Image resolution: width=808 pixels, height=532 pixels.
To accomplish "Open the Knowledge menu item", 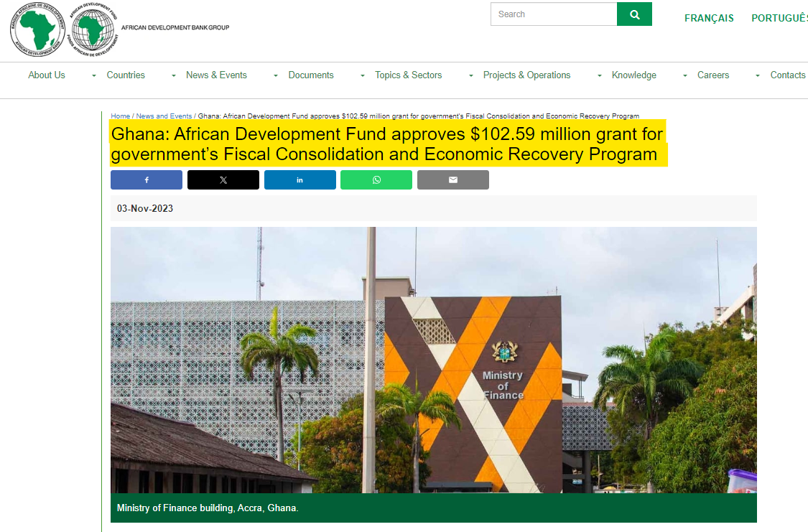I will point(633,75).
